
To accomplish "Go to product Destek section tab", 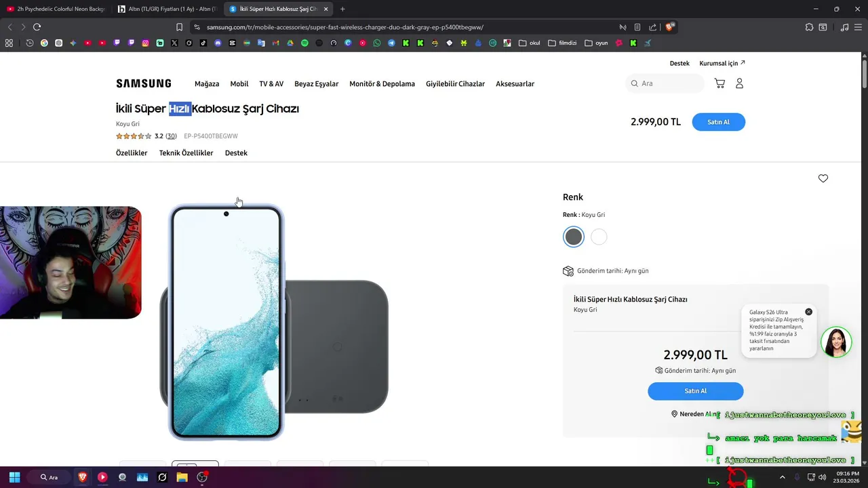I will click(x=236, y=153).
